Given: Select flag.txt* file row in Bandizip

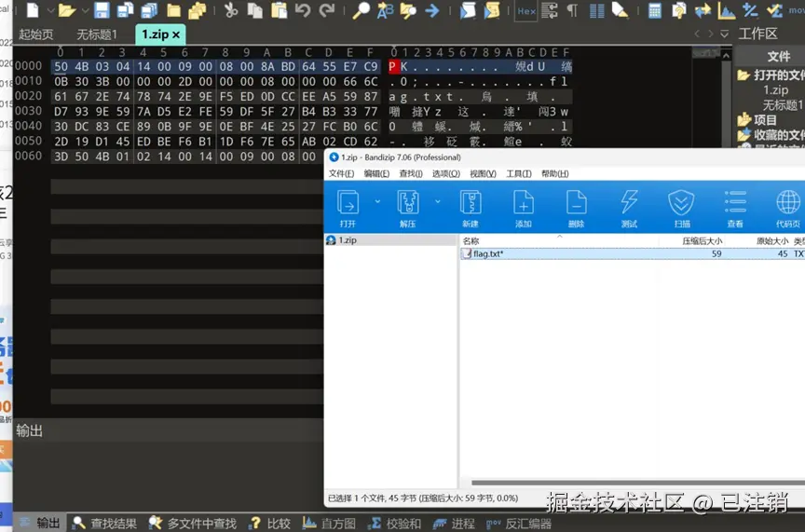Looking at the screenshot, I should coord(632,253).
